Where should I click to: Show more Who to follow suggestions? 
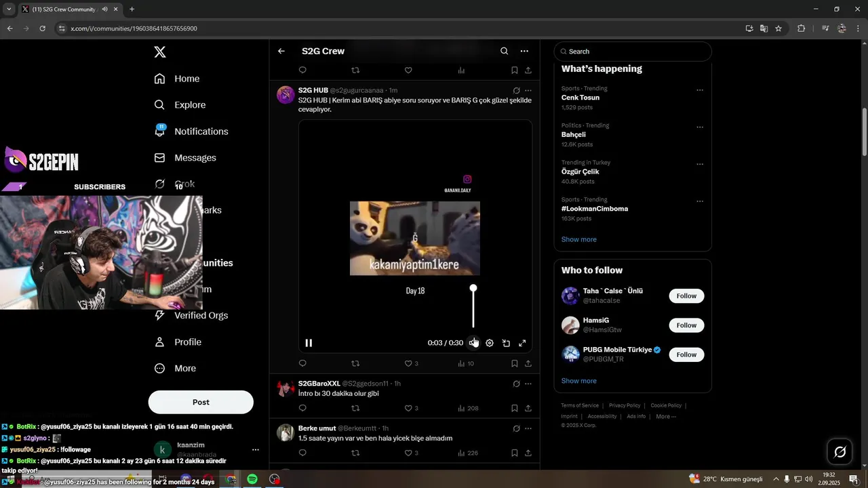coord(579,381)
